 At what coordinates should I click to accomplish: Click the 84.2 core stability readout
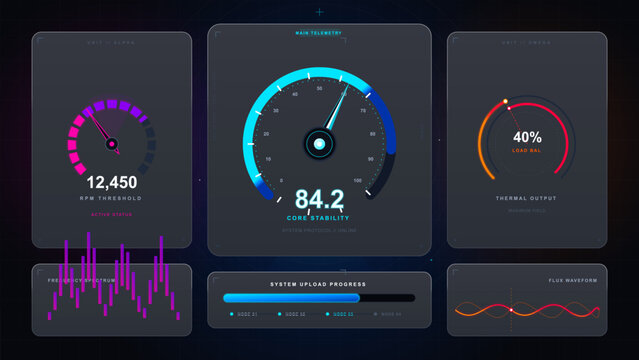pyautogui.click(x=320, y=199)
